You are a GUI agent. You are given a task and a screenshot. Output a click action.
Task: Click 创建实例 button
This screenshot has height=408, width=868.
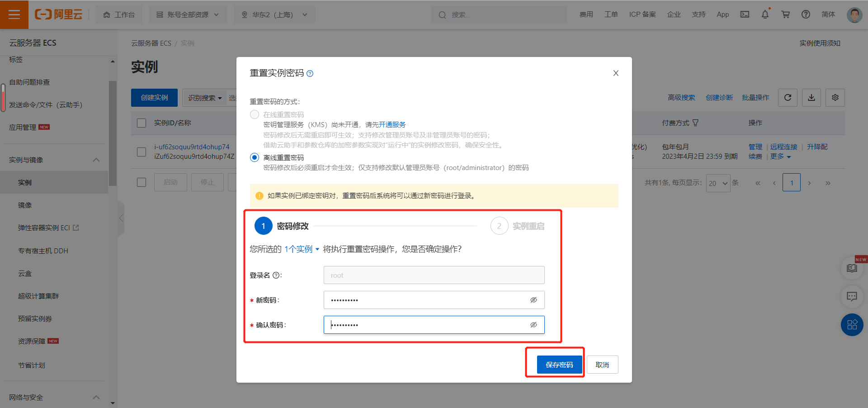click(x=154, y=98)
